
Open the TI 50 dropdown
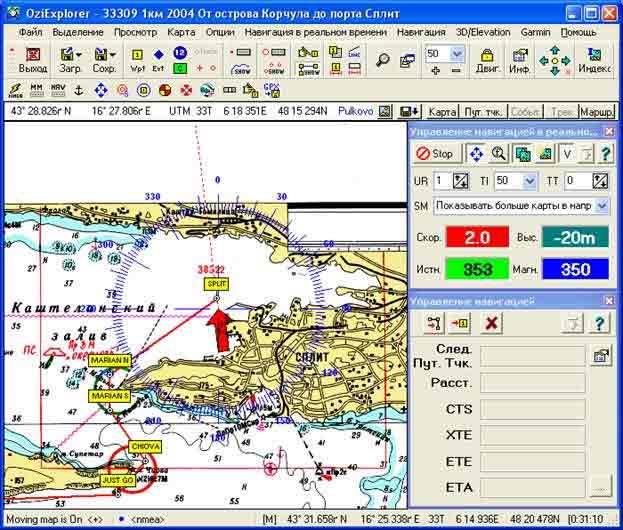pyautogui.click(x=530, y=181)
